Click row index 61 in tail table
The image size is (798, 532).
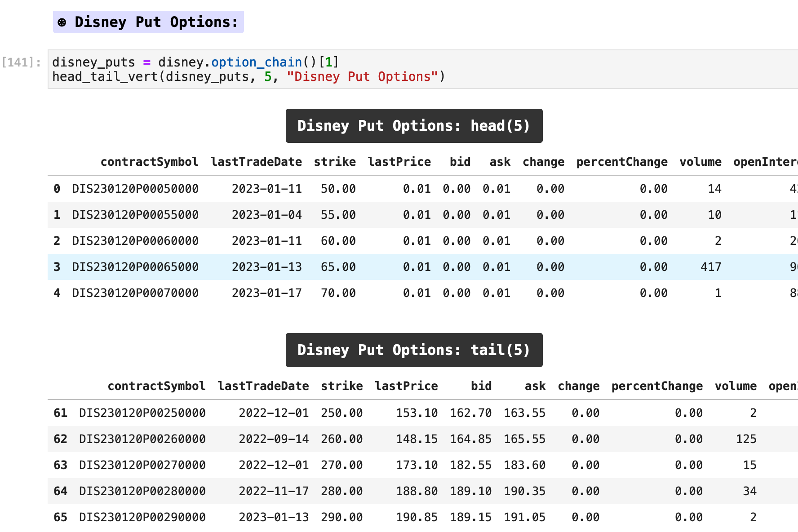pyautogui.click(x=60, y=413)
